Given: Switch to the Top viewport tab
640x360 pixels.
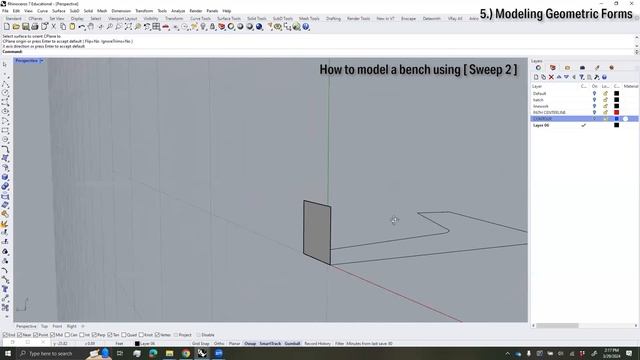Looking at the screenshot, I should coord(44,327).
